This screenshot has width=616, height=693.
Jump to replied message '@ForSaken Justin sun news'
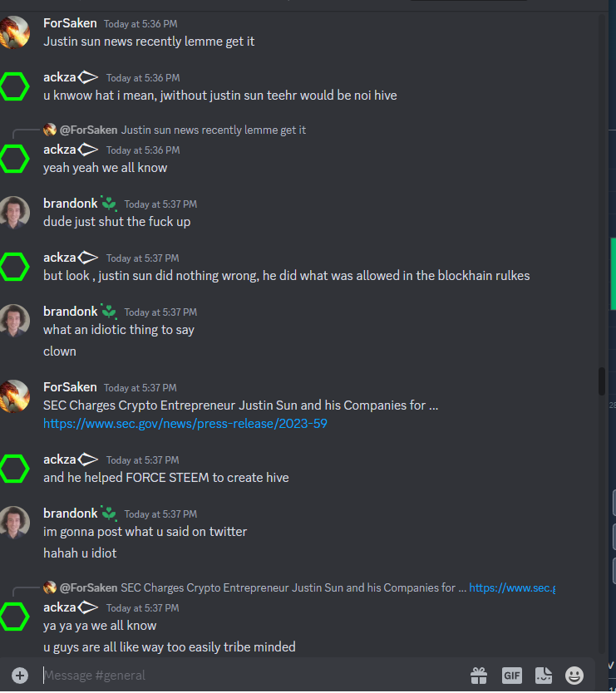(183, 130)
